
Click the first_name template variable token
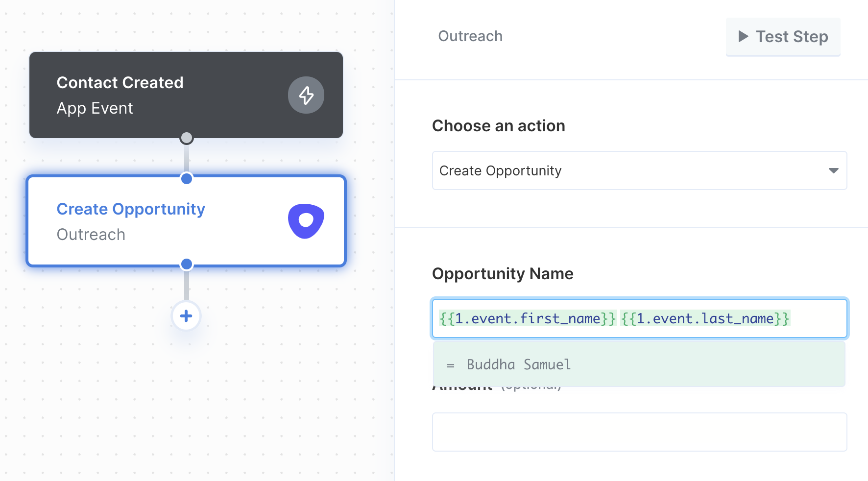pyautogui.click(x=528, y=318)
